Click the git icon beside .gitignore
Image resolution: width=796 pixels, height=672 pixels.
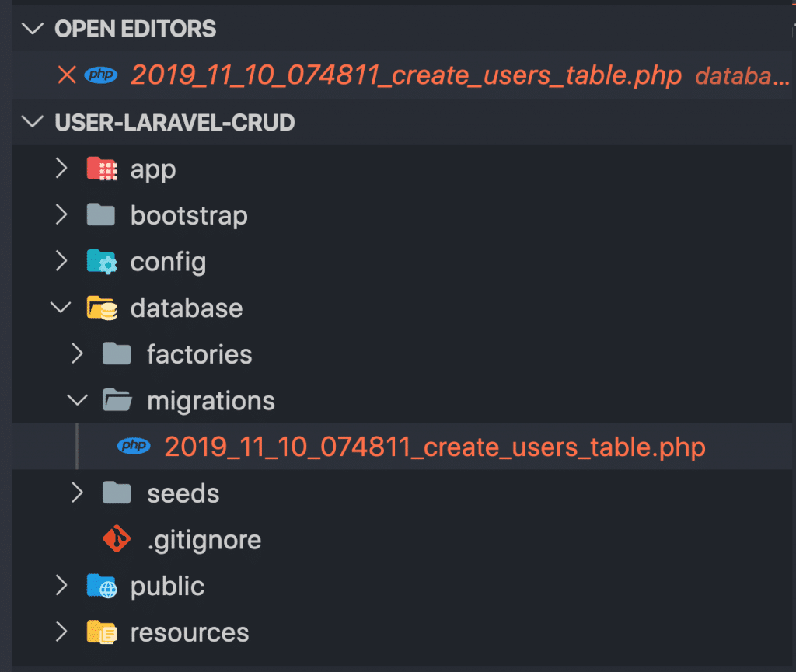(117, 538)
